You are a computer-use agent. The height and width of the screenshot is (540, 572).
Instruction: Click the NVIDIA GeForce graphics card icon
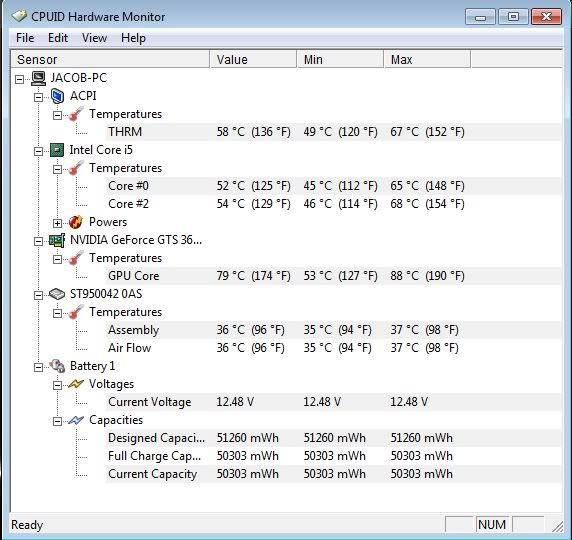pyautogui.click(x=57, y=240)
